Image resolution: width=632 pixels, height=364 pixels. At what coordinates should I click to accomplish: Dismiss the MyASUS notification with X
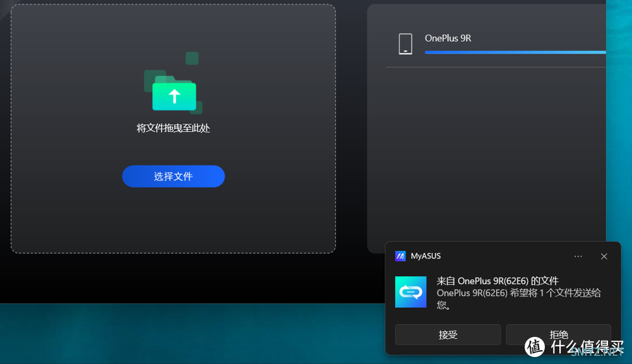tap(604, 257)
